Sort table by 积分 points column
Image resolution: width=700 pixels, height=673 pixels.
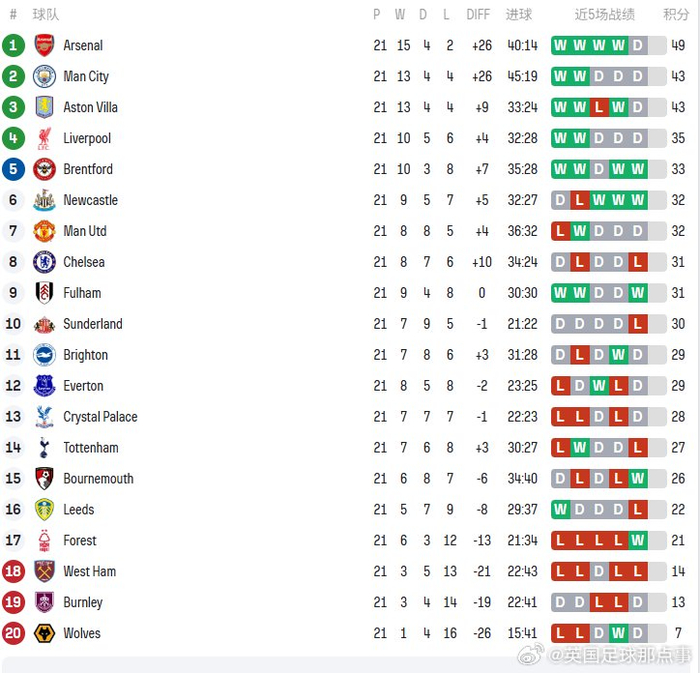pyautogui.click(x=676, y=15)
